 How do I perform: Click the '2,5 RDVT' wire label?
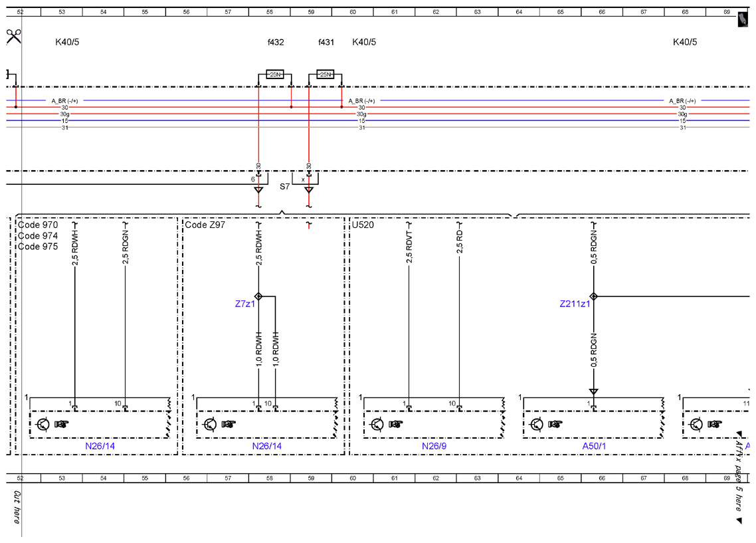tap(409, 247)
